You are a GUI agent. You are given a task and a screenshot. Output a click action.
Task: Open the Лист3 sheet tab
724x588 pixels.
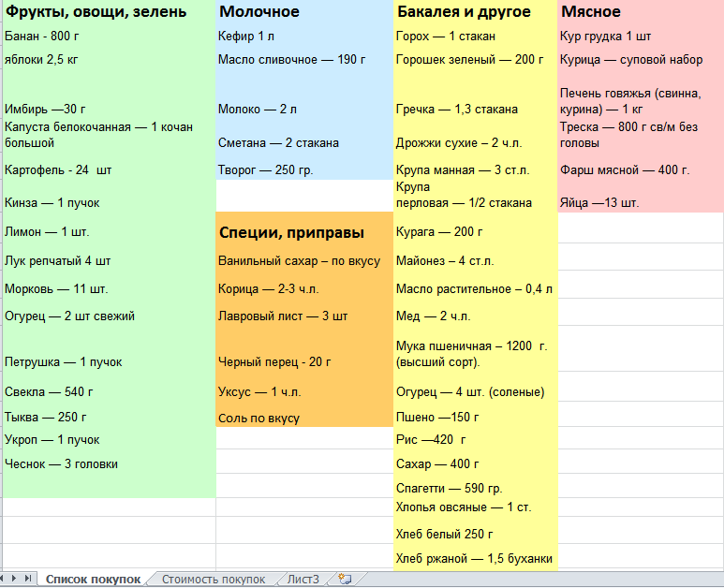tap(303, 580)
